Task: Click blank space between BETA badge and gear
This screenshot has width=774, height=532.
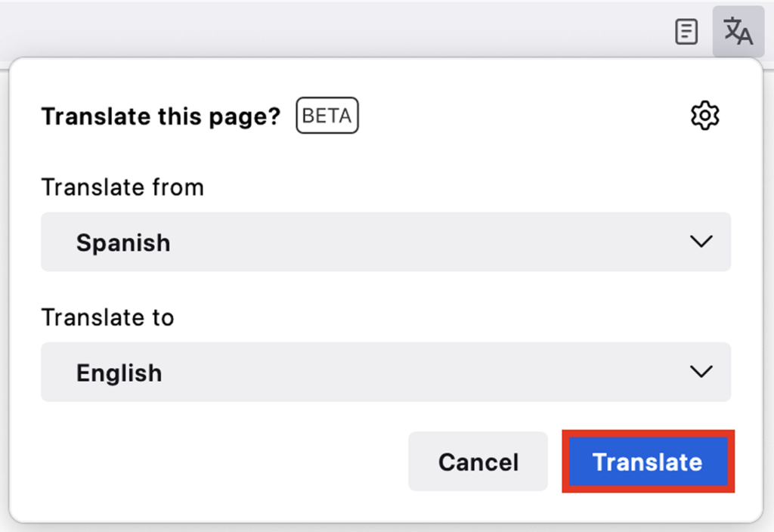Action: click(x=522, y=116)
